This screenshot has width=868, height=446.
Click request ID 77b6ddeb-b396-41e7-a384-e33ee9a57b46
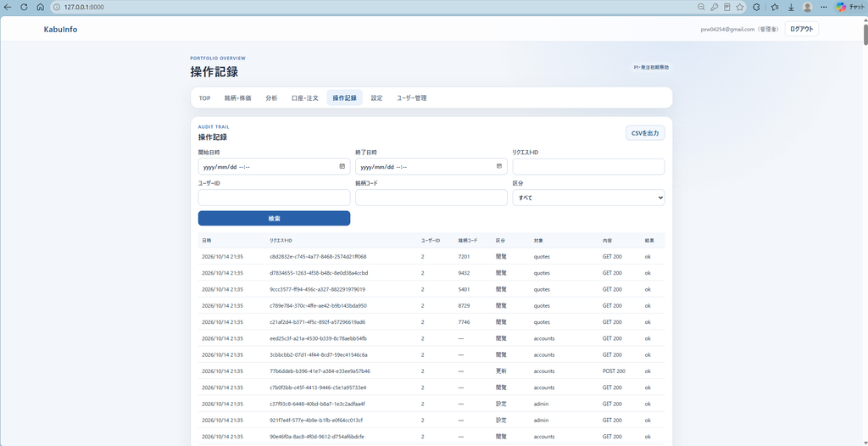(320, 371)
